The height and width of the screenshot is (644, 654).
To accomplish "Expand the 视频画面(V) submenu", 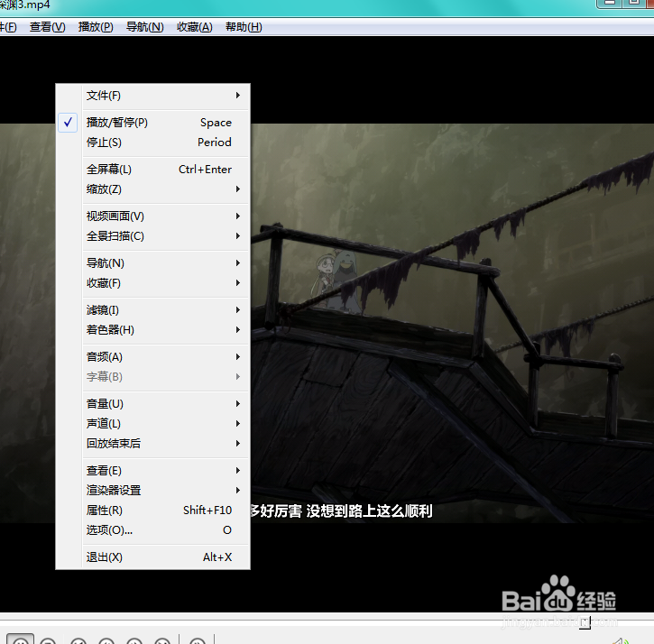I will click(152, 216).
